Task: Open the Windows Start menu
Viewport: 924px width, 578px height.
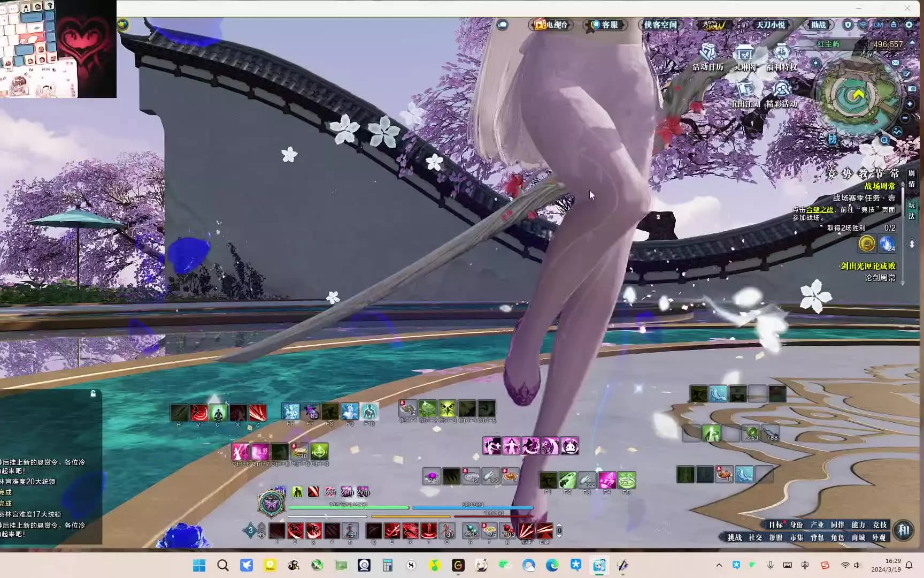Action: 199,565
